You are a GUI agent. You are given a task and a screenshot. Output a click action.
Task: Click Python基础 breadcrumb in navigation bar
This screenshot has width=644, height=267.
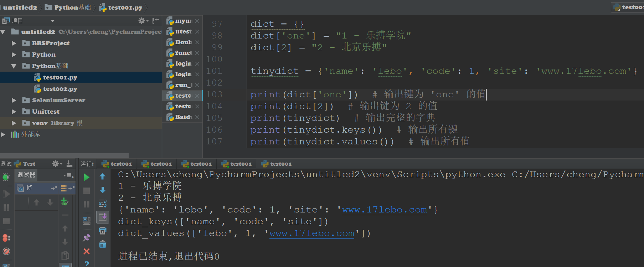coord(68,7)
